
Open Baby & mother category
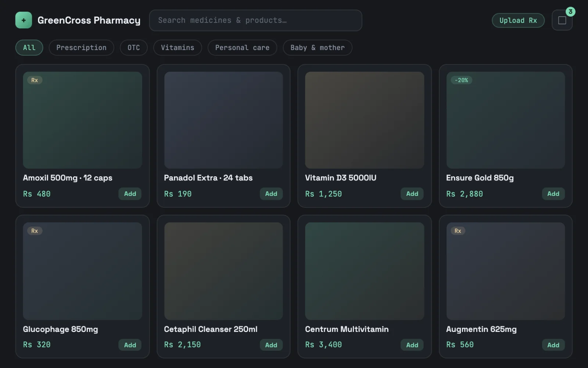click(x=318, y=47)
